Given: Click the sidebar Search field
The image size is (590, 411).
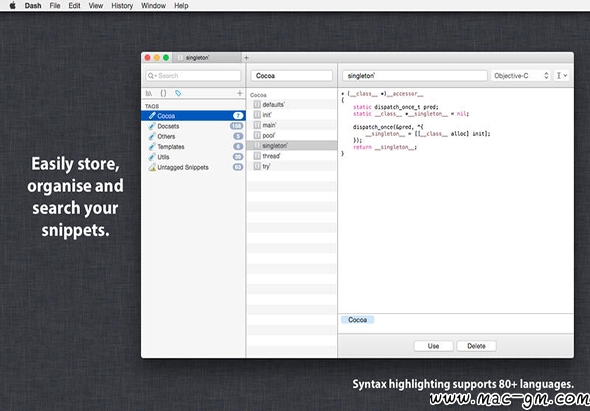Looking at the screenshot, I should click(193, 76).
